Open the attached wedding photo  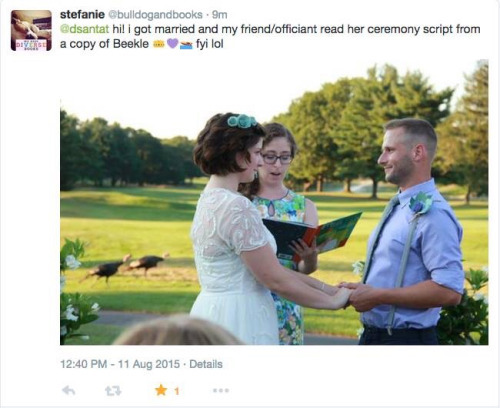[x=274, y=202]
